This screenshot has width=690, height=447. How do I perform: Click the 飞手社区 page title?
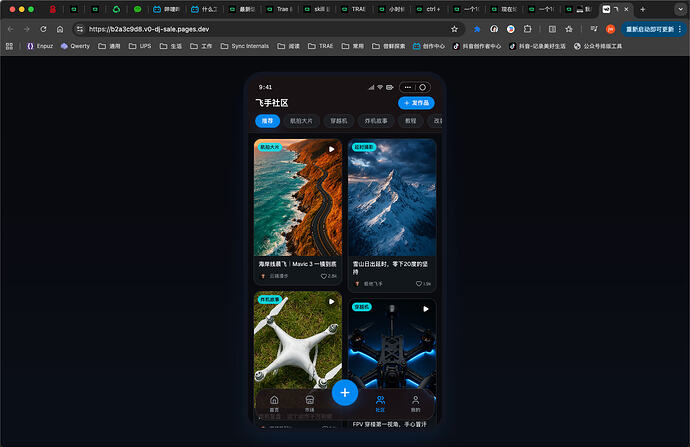(272, 103)
